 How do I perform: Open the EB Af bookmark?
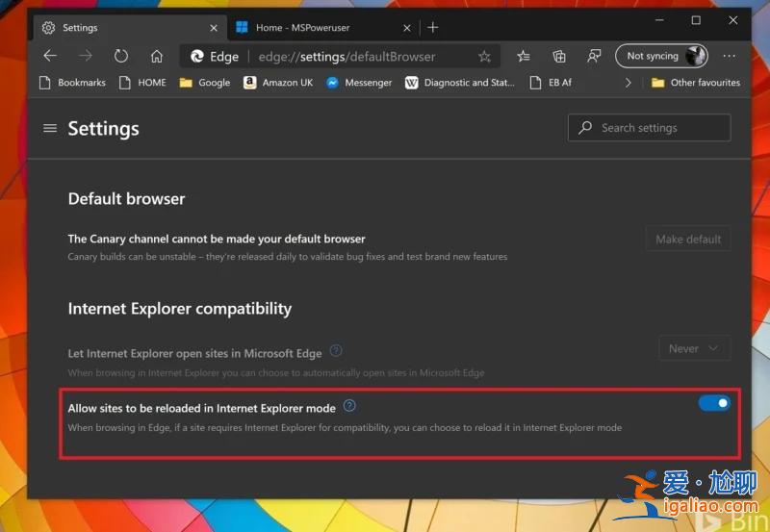[x=551, y=83]
